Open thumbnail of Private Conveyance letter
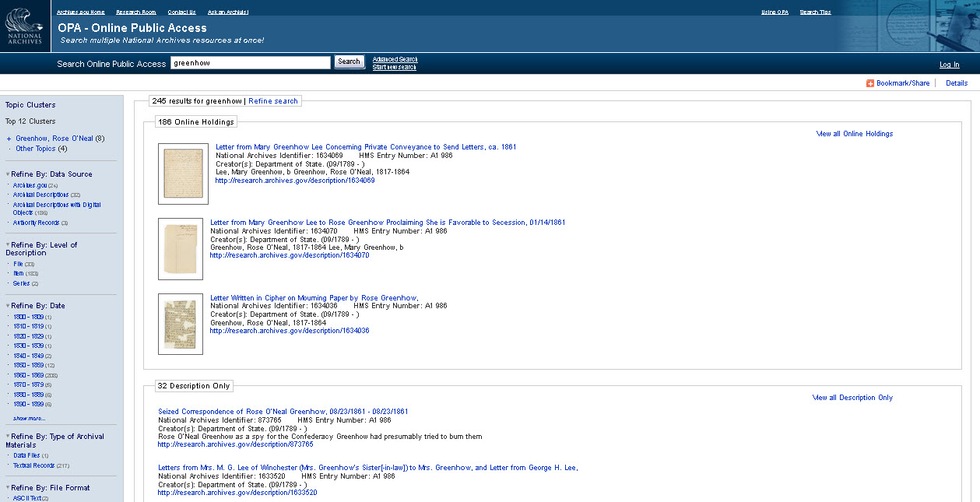 click(x=183, y=174)
